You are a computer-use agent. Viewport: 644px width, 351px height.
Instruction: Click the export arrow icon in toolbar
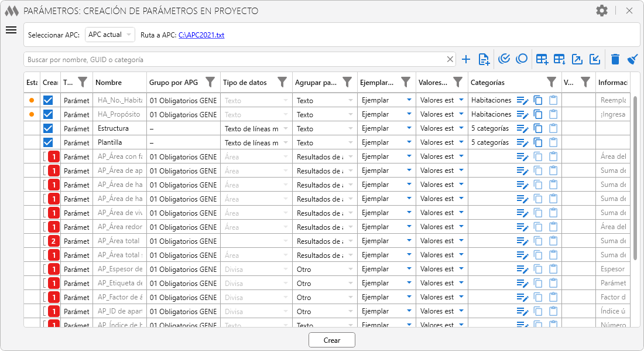[x=577, y=59]
